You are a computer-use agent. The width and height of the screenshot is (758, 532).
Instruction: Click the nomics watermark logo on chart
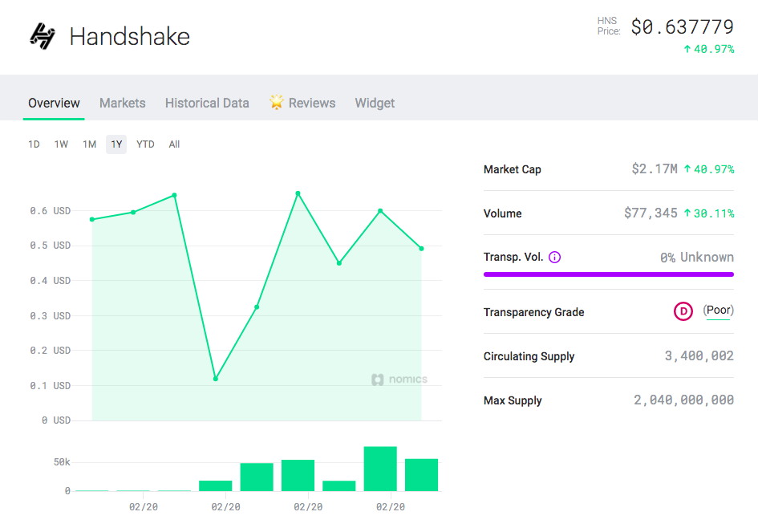click(399, 380)
